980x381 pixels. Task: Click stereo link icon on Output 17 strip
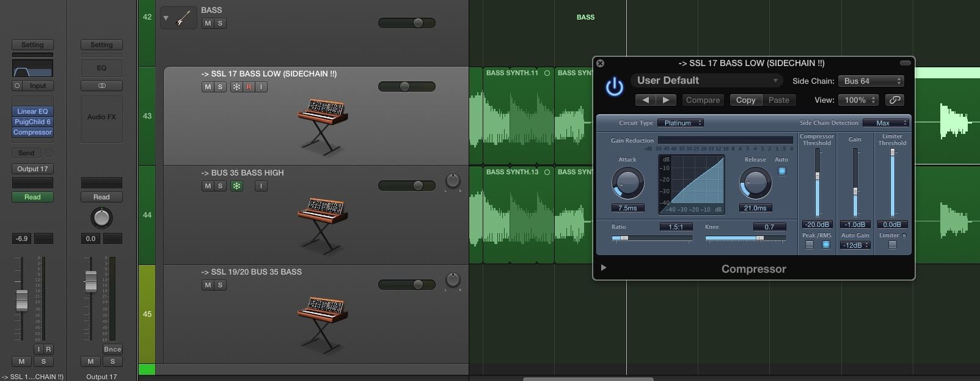tap(101, 86)
